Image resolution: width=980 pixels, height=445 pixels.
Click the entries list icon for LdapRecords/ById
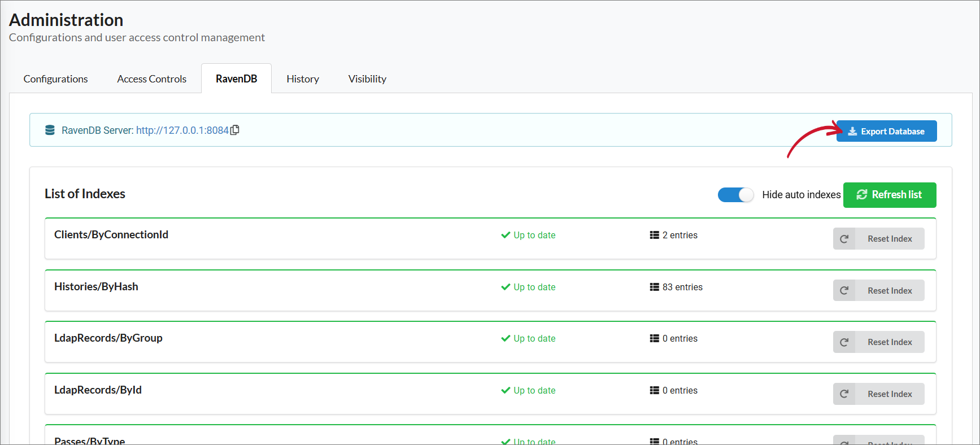click(x=654, y=390)
